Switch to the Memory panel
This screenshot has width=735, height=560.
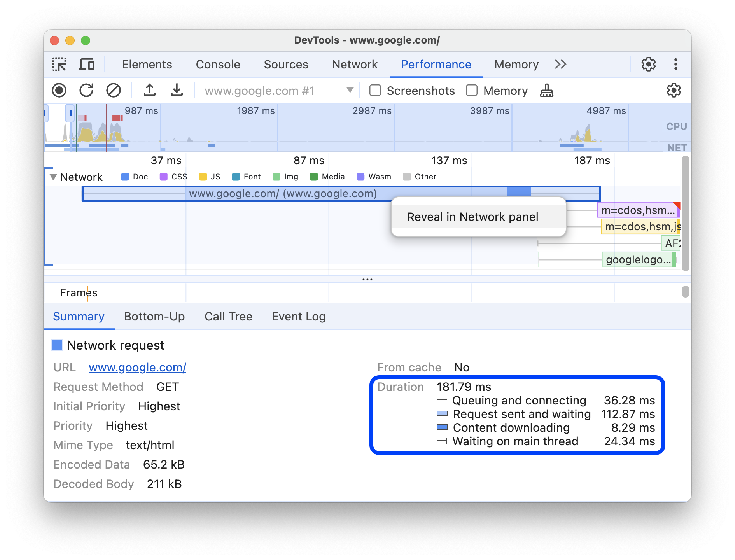(x=516, y=64)
